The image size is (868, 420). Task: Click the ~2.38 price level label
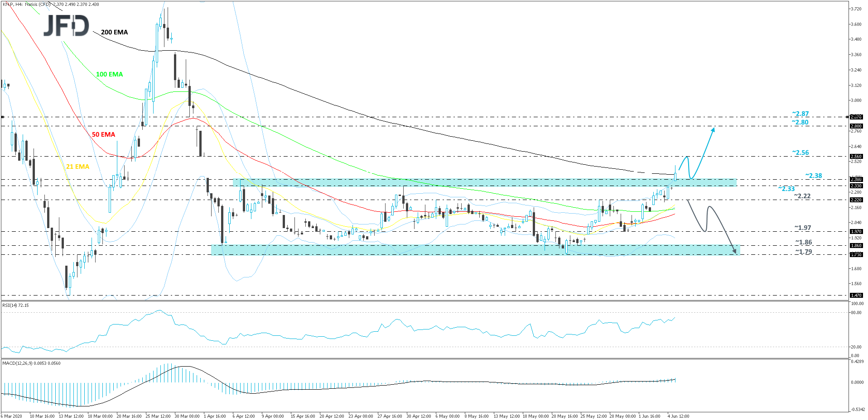click(813, 176)
